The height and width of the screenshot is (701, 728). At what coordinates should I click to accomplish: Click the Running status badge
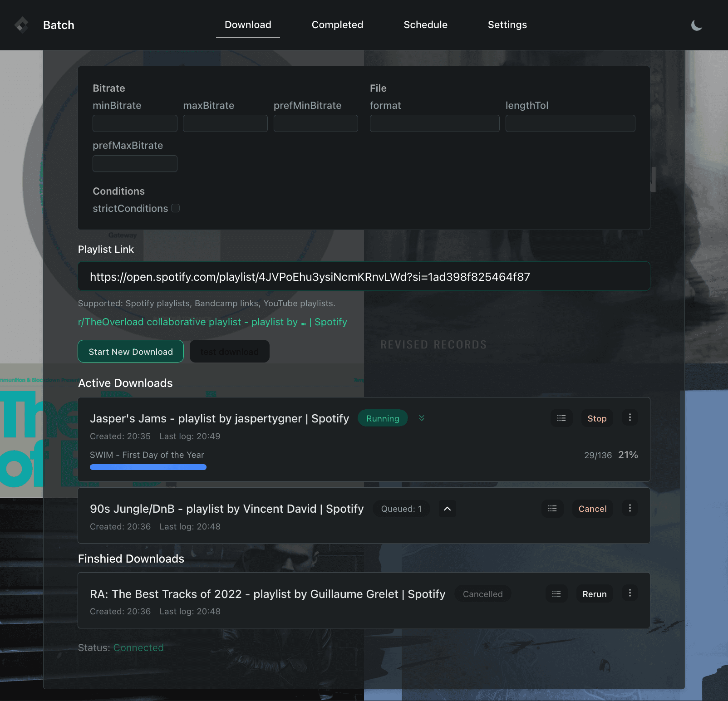point(383,418)
